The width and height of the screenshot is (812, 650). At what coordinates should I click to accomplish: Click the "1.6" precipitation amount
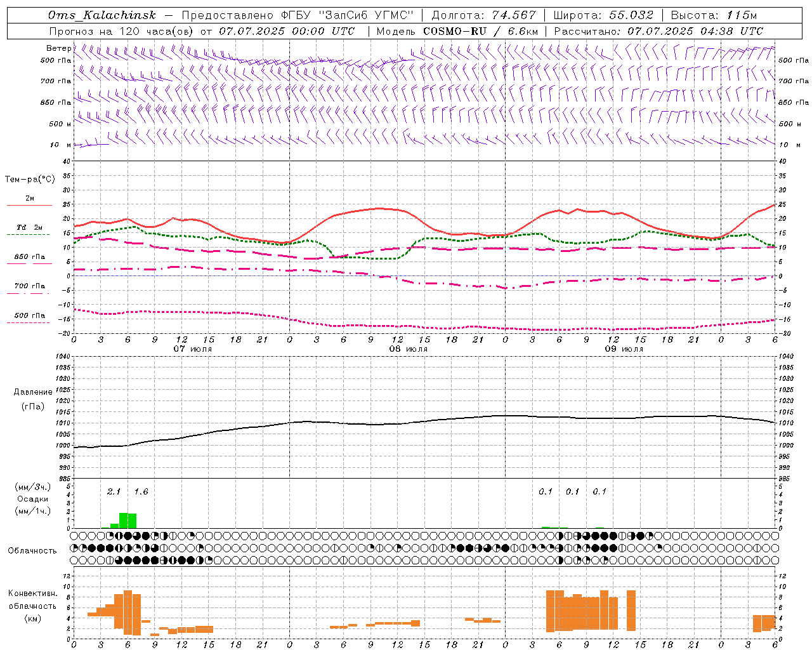141,492
